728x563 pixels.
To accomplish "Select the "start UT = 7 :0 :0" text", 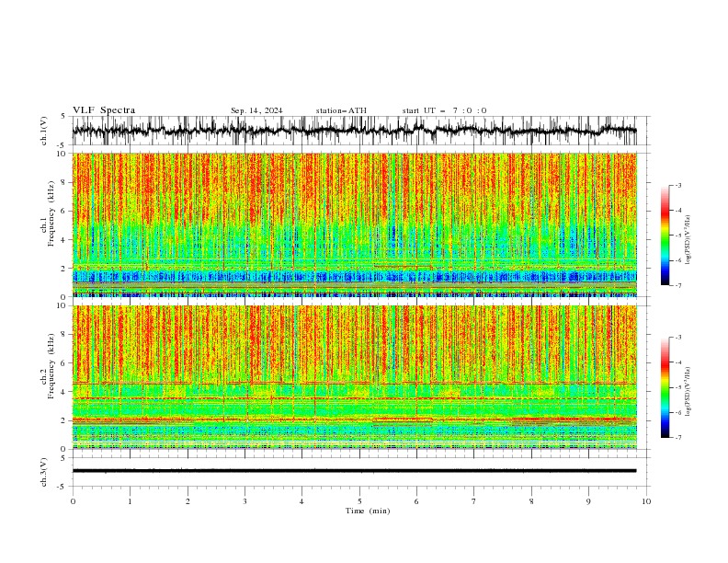I will [x=444, y=110].
